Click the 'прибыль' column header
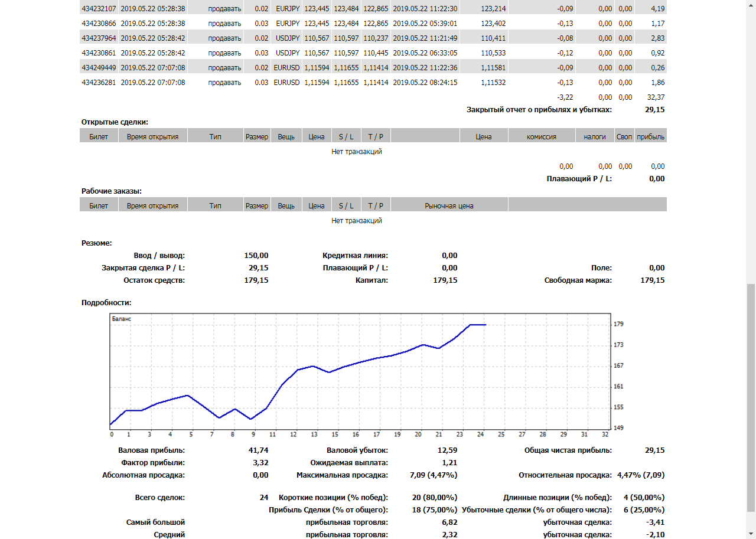The image size is (756, 539). point(650,137)
